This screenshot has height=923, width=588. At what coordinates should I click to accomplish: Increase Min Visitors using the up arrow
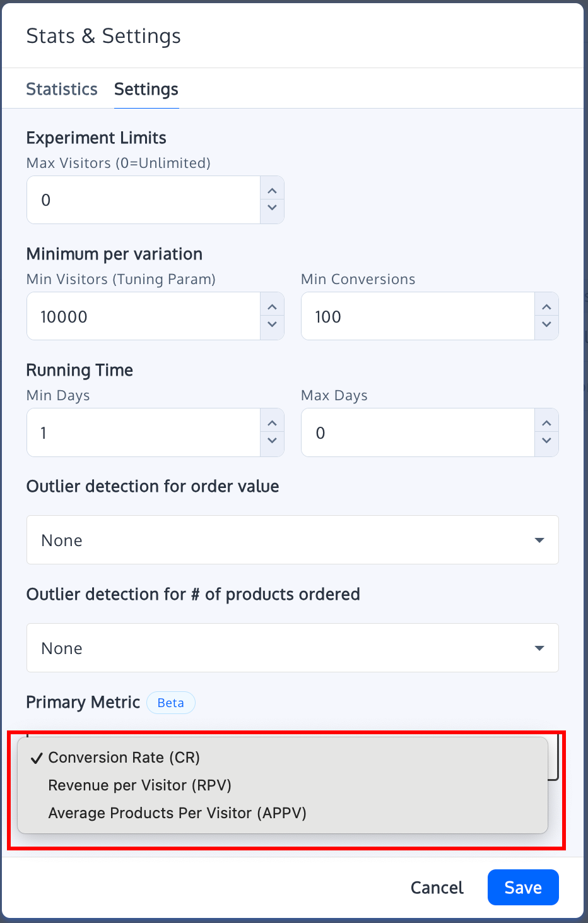(272, 306)
